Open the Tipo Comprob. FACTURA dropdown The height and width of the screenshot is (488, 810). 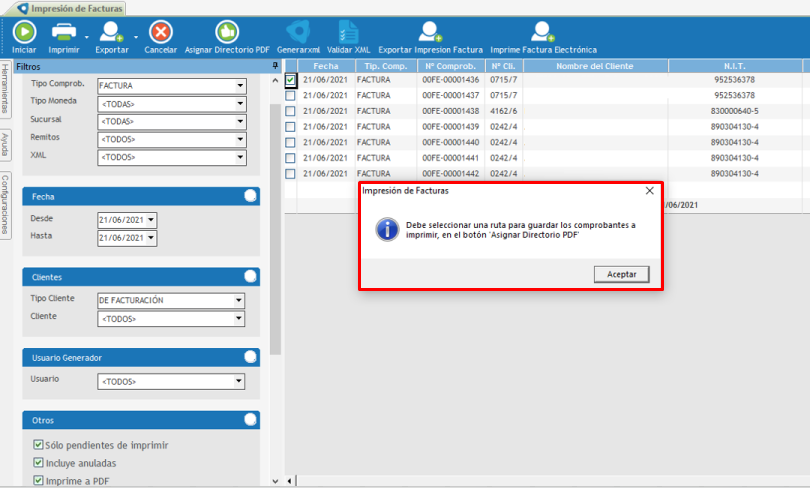[x=240, y=86]
